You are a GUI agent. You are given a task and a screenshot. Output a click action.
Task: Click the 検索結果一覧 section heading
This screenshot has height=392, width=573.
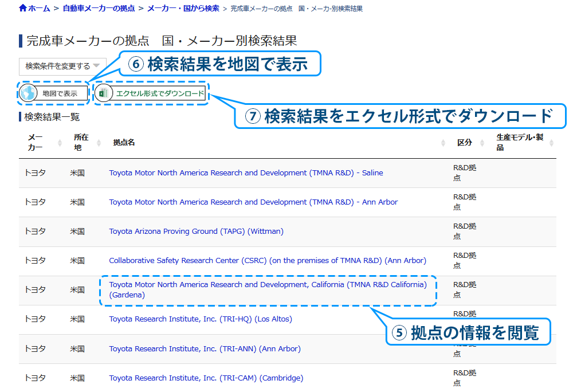pos(52,117)
